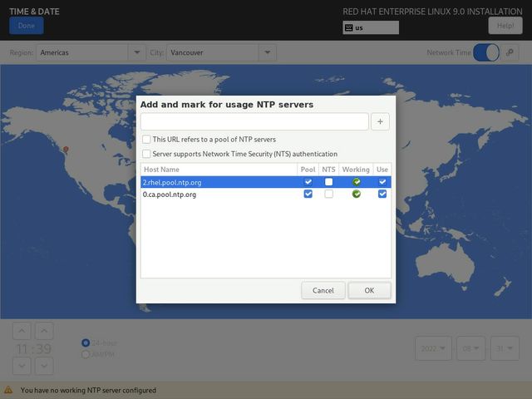Open the Help! button
This screenshot has height=399, width=532.
(x=505, y=26)
